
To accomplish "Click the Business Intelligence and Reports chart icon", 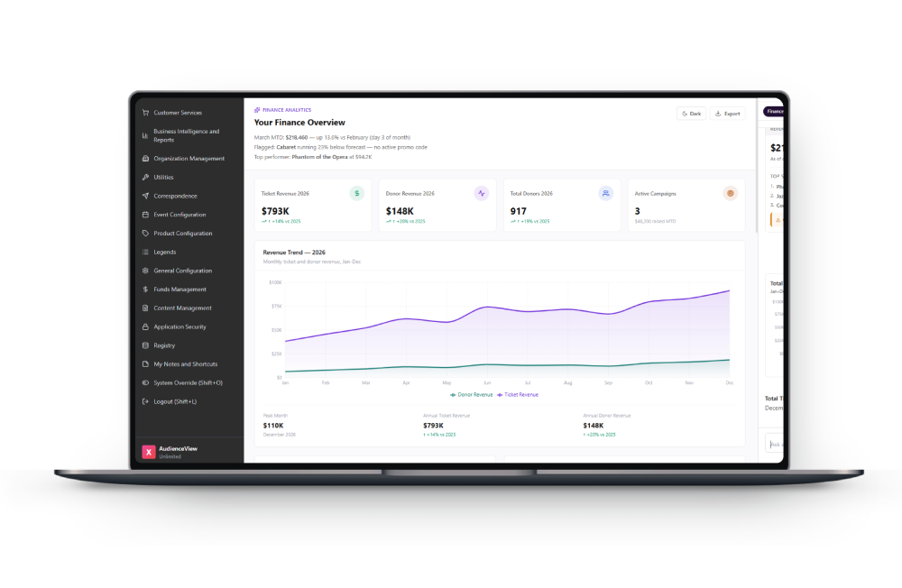I will 145,136.
